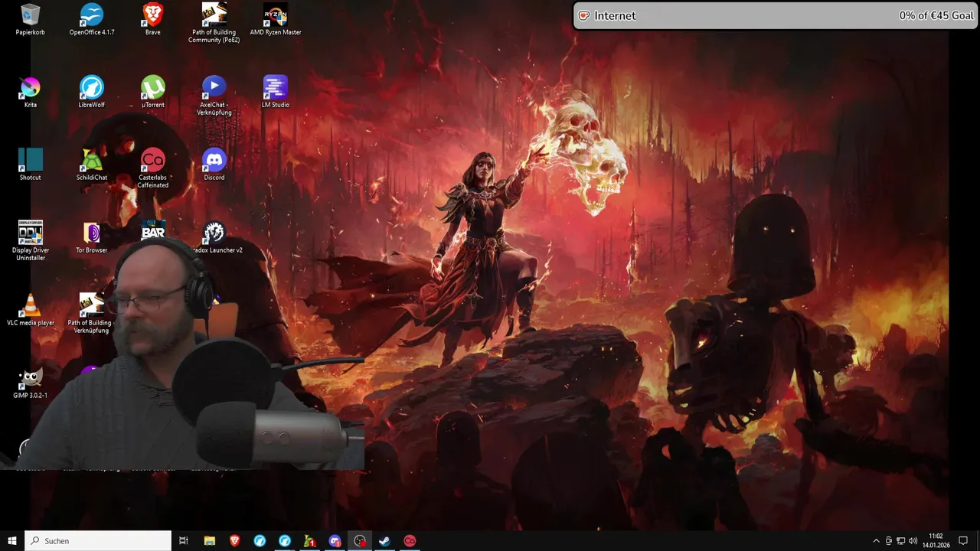Screen dimensions: 980x551
Task: Select the Paradox Launcher v2 icon
Action: [216, 238]
